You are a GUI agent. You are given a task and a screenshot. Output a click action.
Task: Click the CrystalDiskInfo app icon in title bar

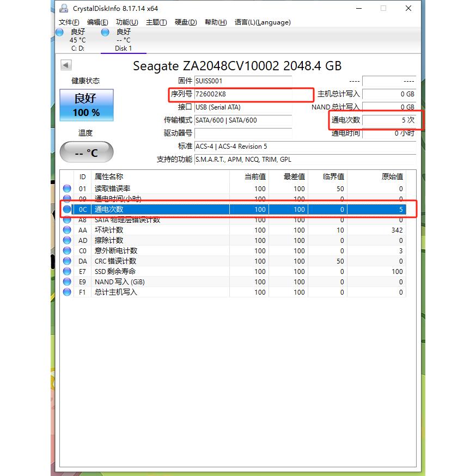click(x=64, y=8)
